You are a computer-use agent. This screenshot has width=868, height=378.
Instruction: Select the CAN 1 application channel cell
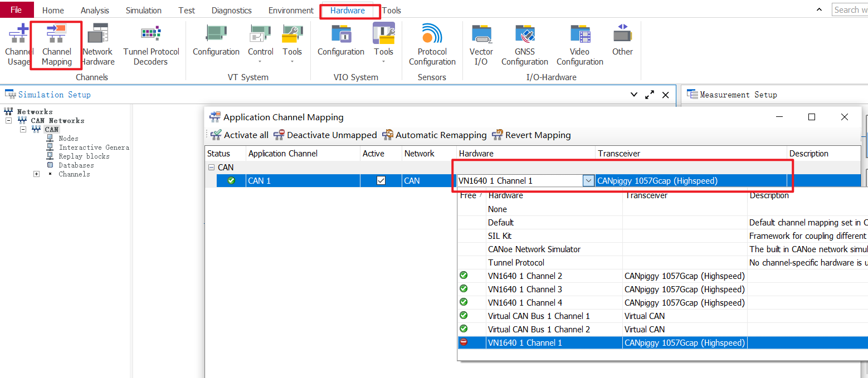[303, 180]
